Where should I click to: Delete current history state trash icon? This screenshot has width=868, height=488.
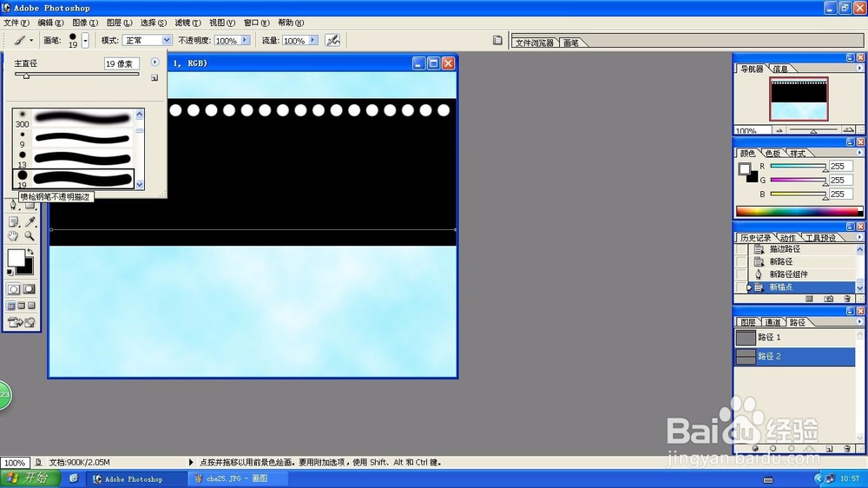846,299
